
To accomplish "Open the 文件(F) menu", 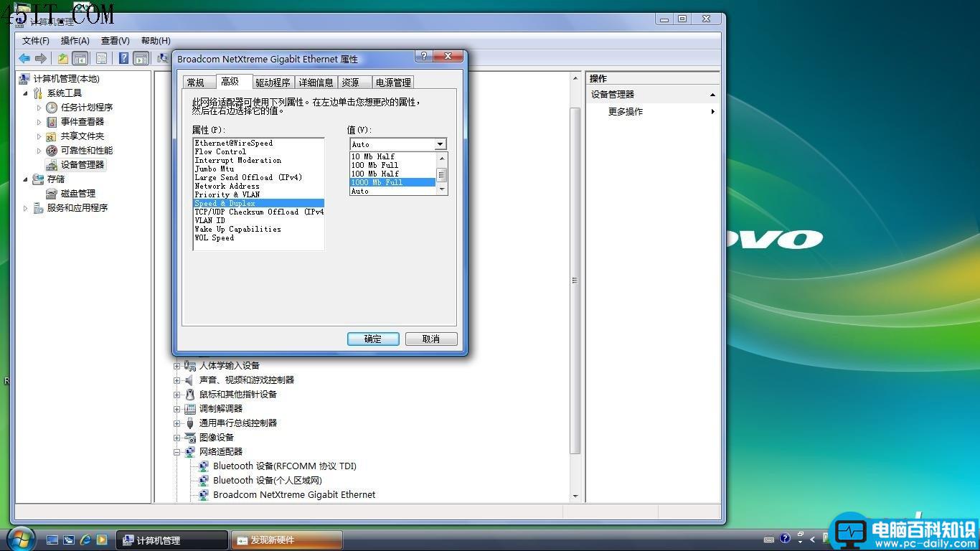I will coord(36,40).
